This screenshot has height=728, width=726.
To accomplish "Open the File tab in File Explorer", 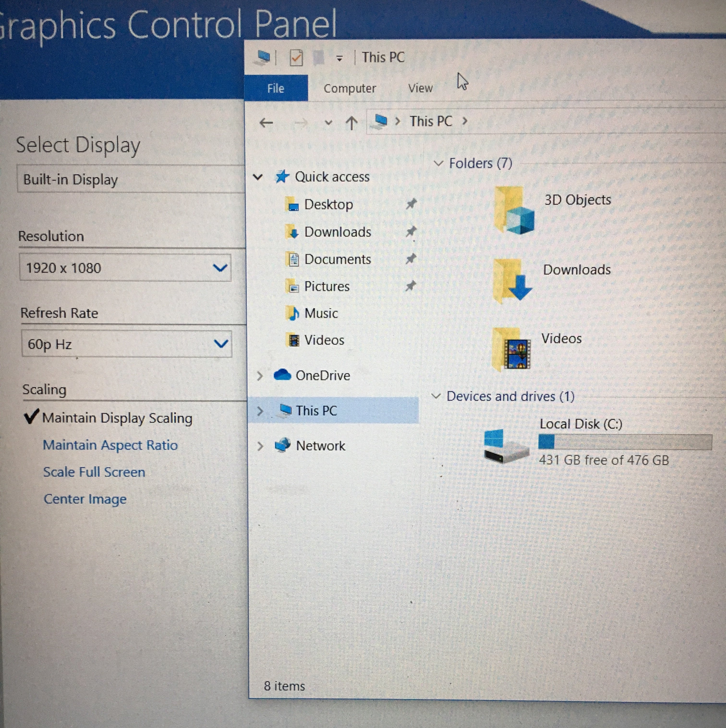I will pos(276,88).
